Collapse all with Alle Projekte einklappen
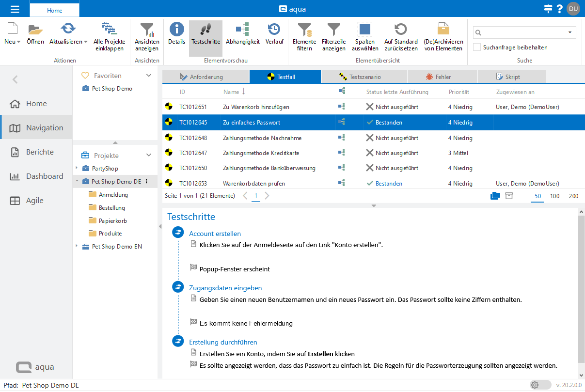The image size is (585, 392). click(109, 31)
